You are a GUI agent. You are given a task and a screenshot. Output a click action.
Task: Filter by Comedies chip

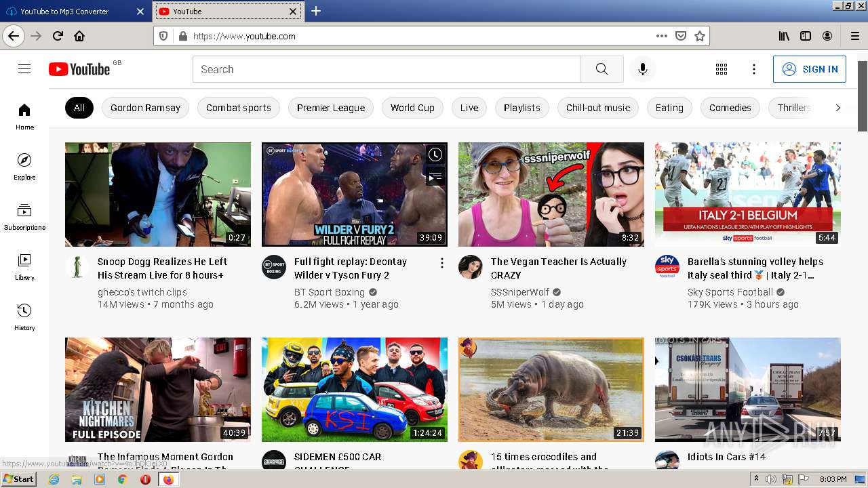(730, 108)
